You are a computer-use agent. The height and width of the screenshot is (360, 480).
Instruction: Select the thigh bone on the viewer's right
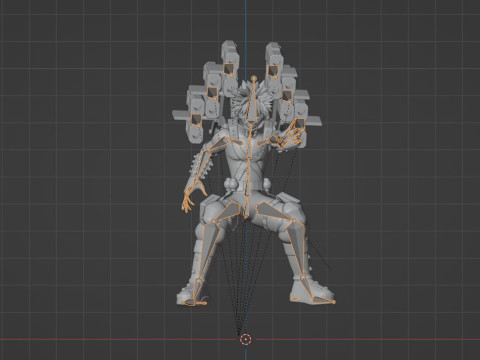point(274,211)
